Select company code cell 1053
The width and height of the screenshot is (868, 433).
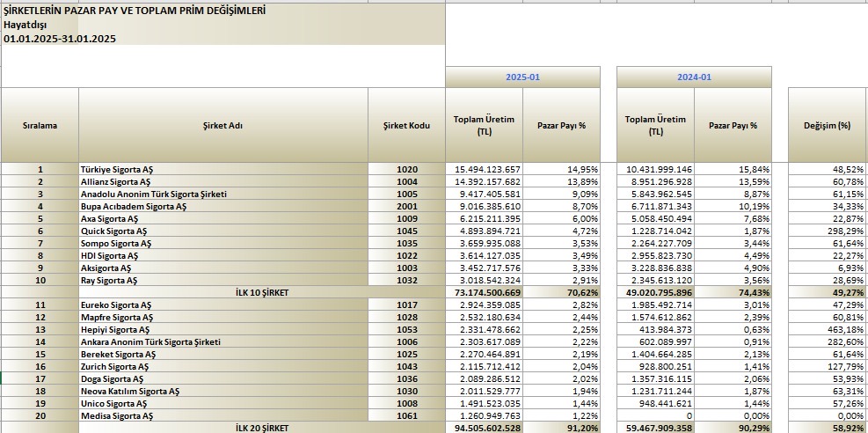tap(406, 329)
